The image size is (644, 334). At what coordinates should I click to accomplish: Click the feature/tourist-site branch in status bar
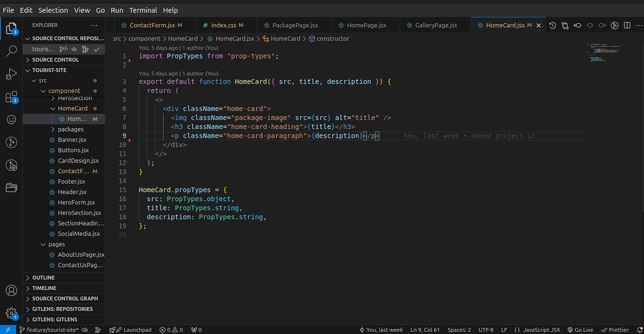51,329
